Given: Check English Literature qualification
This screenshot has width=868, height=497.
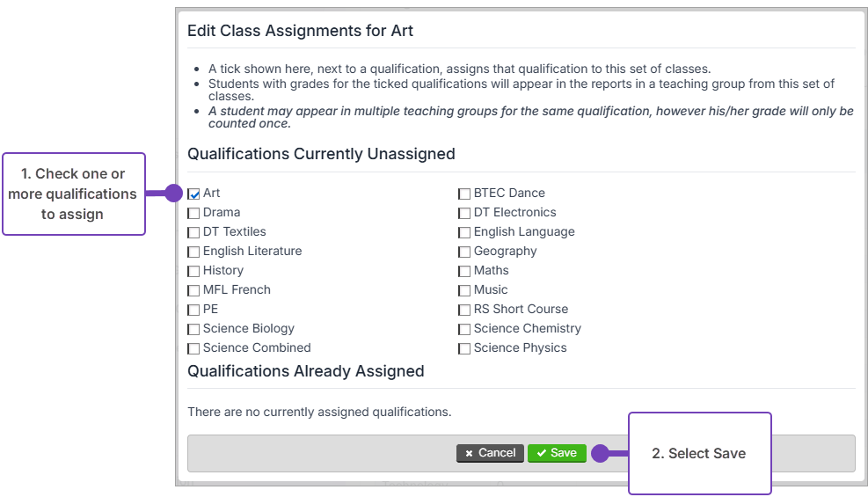Looking at the screenshot, I should click(x=193, y=252).
